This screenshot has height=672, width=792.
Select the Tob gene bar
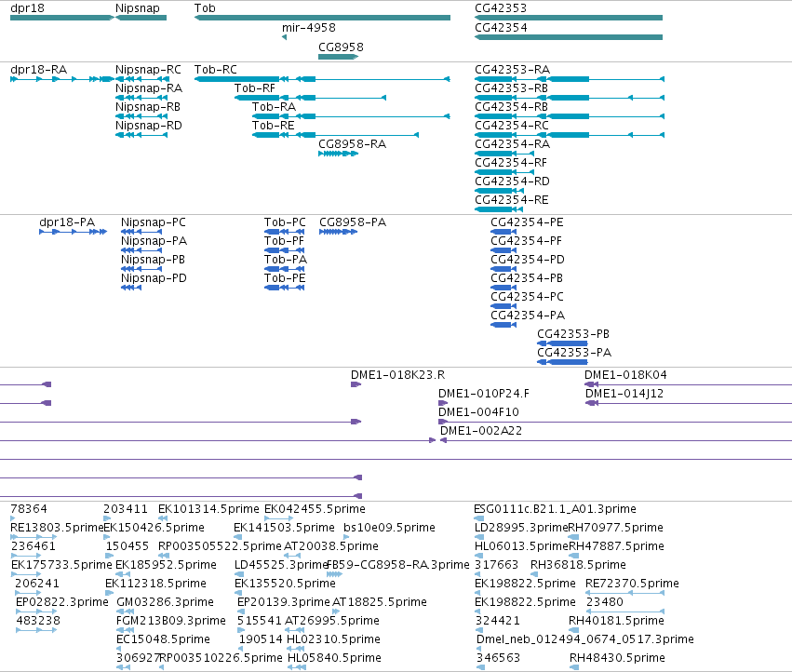pos(322,18)
